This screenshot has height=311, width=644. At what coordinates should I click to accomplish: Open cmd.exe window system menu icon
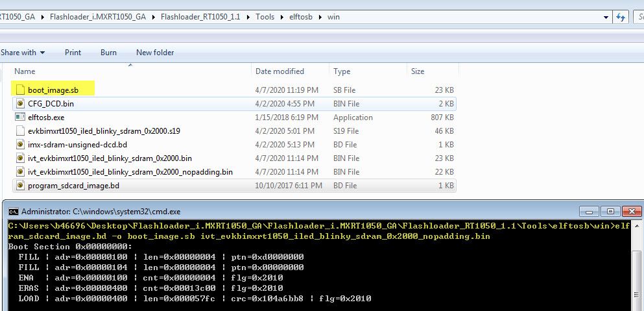point(13,212)
